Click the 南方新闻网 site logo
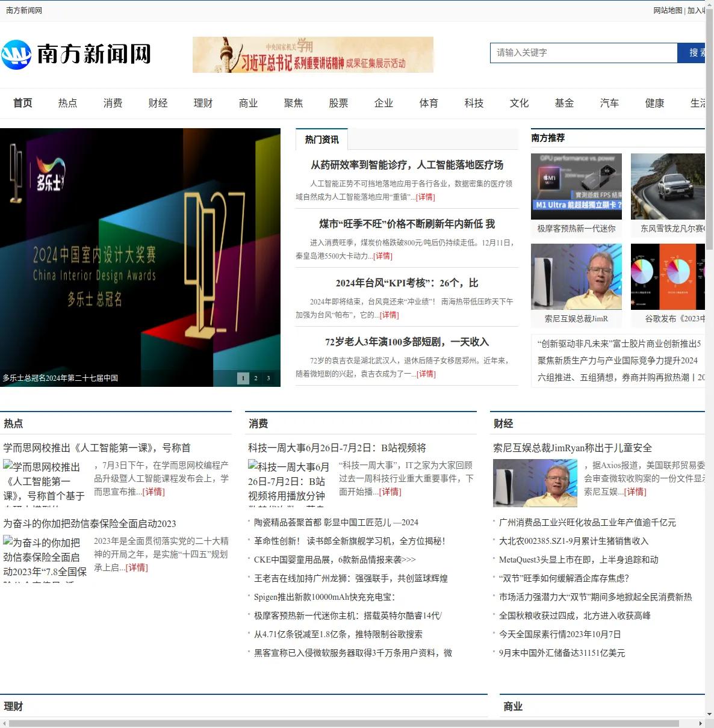The width and height of the screenshot is (714, 728). point(76,54)
